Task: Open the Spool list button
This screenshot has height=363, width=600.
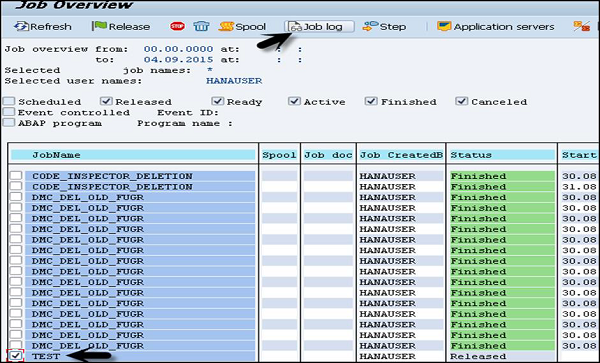Action: 242,26
